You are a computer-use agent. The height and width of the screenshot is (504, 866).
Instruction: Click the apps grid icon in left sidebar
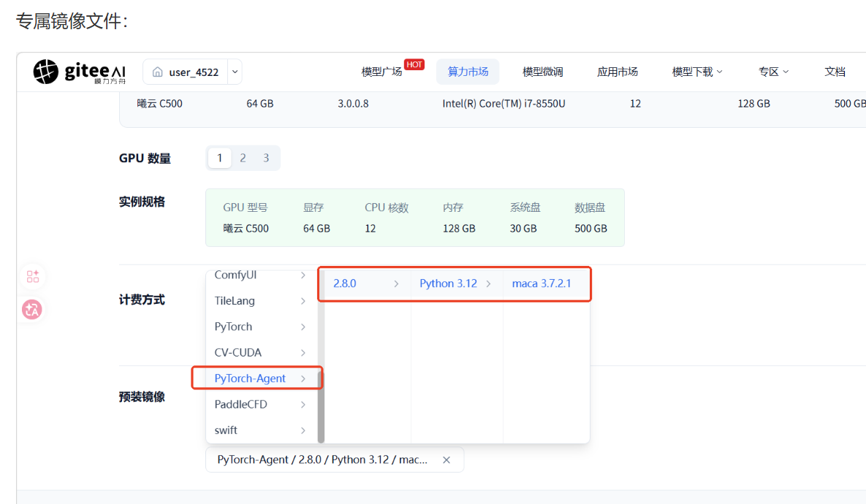point(33,277)
